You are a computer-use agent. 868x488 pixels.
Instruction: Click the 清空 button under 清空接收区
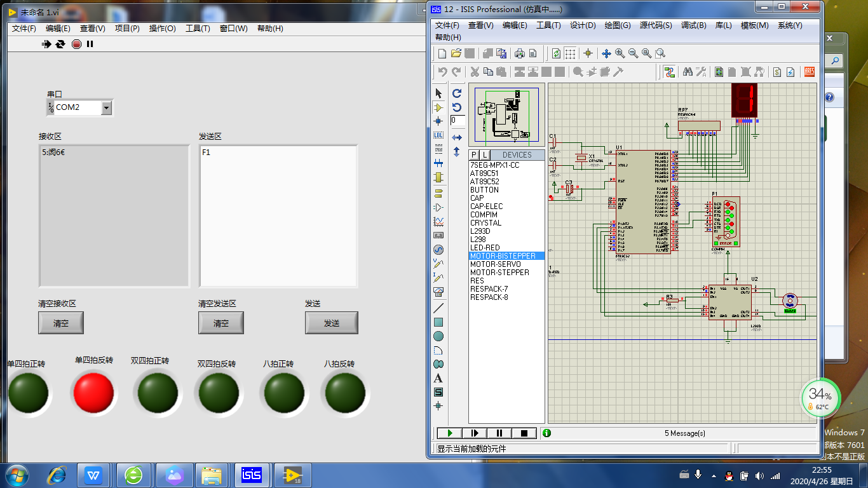[60, 323]
